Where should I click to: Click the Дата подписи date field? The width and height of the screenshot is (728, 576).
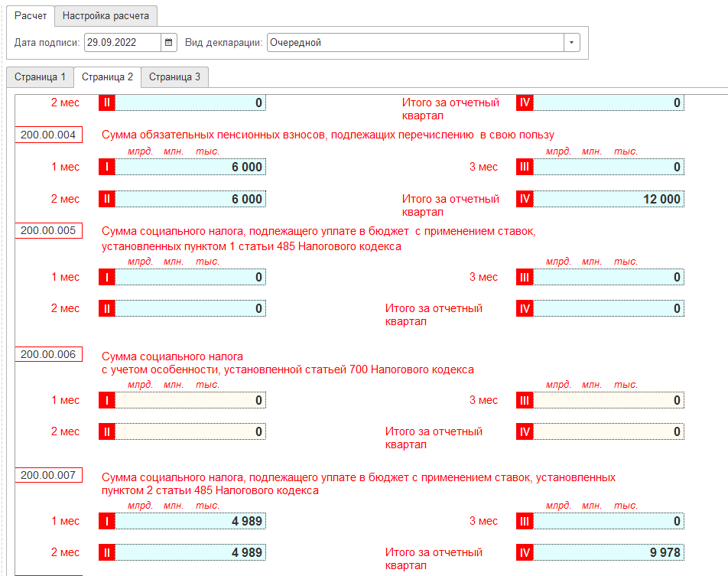pos(122,43)
